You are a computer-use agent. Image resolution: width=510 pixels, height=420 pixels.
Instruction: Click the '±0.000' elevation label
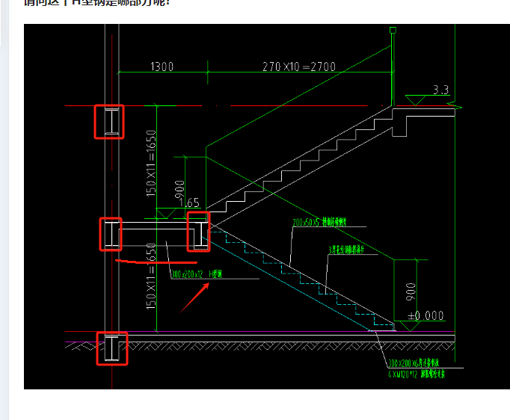[425, 315]
